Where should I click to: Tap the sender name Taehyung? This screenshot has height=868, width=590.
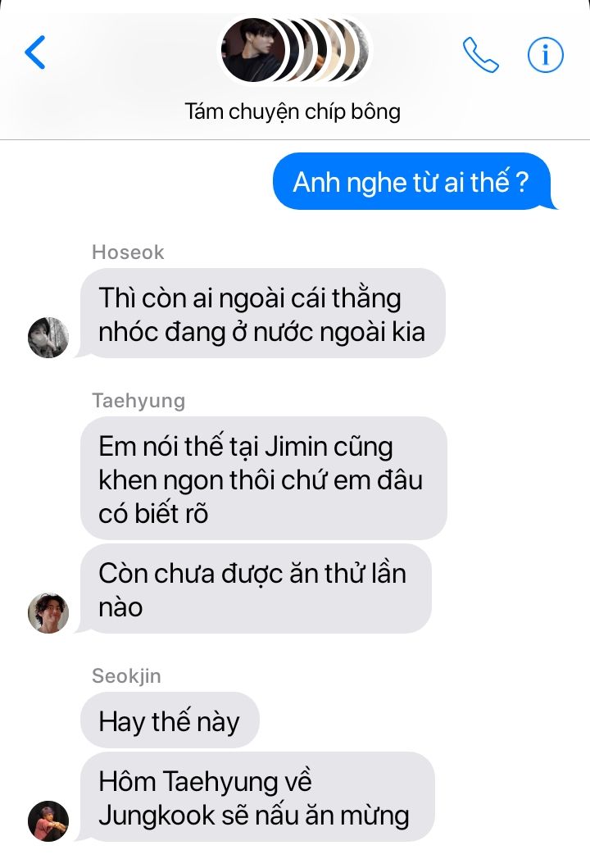tap(138, 400)
